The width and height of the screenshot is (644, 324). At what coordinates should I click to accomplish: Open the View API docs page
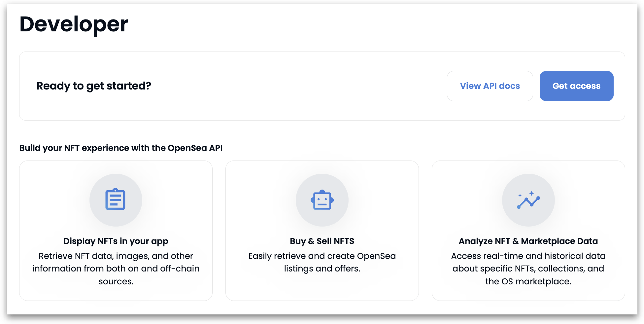click(490, 86)
